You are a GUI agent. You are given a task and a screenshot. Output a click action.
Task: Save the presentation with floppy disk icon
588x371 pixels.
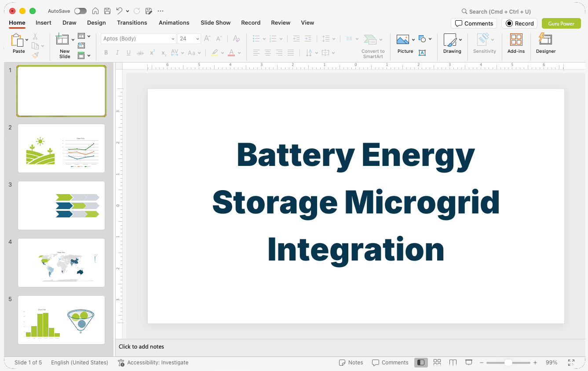pos(107,11)
